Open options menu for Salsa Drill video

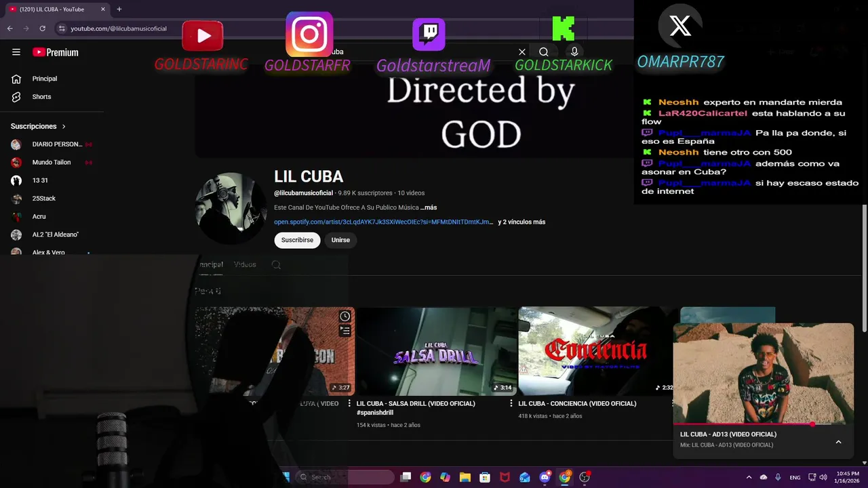coord(511,403)
